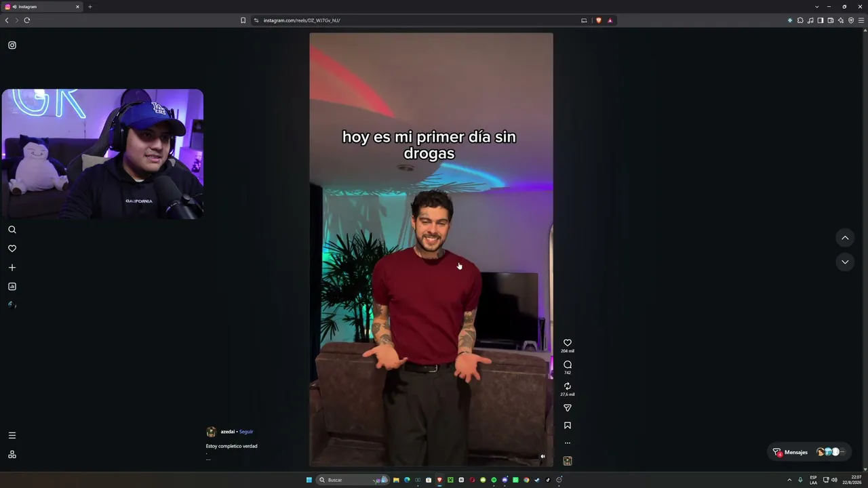The height and width of the screenshot is (488, 868).
Task: Open the reel audio thumbnail
Action: click(x=568, y=461)
